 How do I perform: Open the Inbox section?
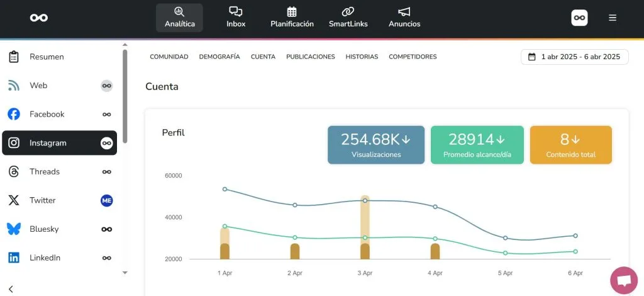[236, 18]
